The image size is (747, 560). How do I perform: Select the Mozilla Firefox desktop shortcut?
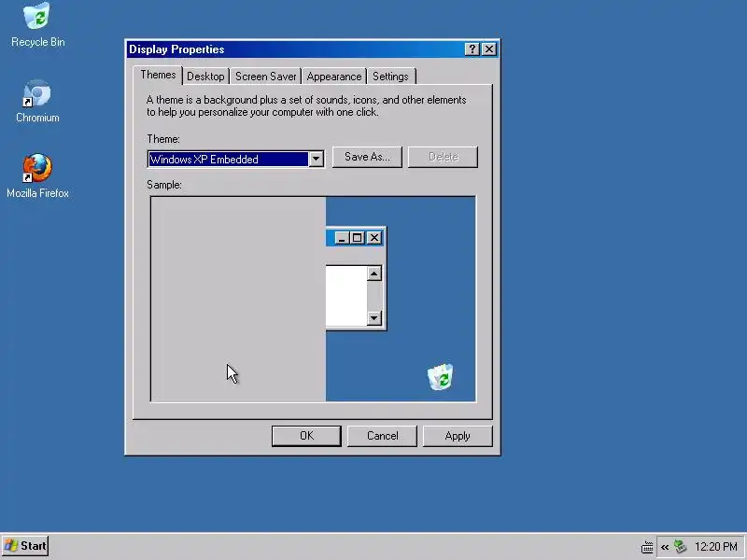click(x=37, y=175)
